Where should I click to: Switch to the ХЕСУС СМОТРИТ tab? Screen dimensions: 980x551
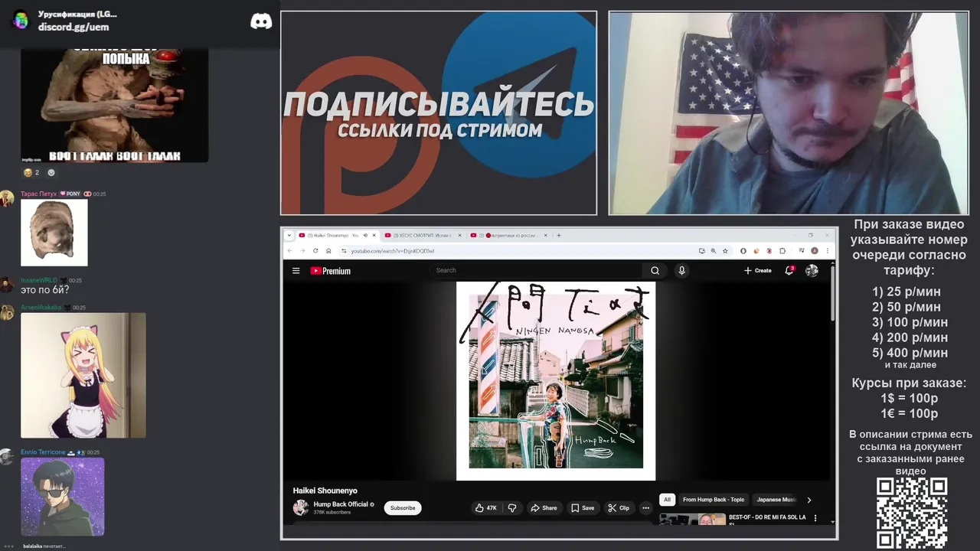pos(423,235)
